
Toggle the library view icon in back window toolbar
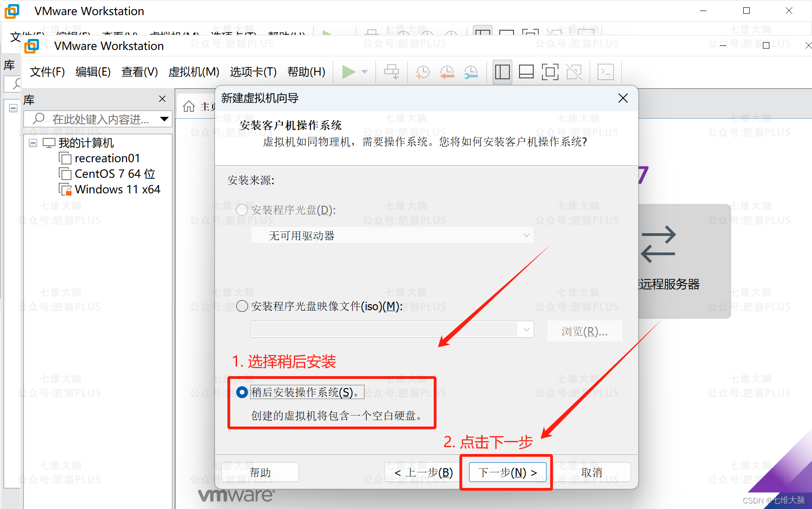pyautogui.click(x=483, y=30)
